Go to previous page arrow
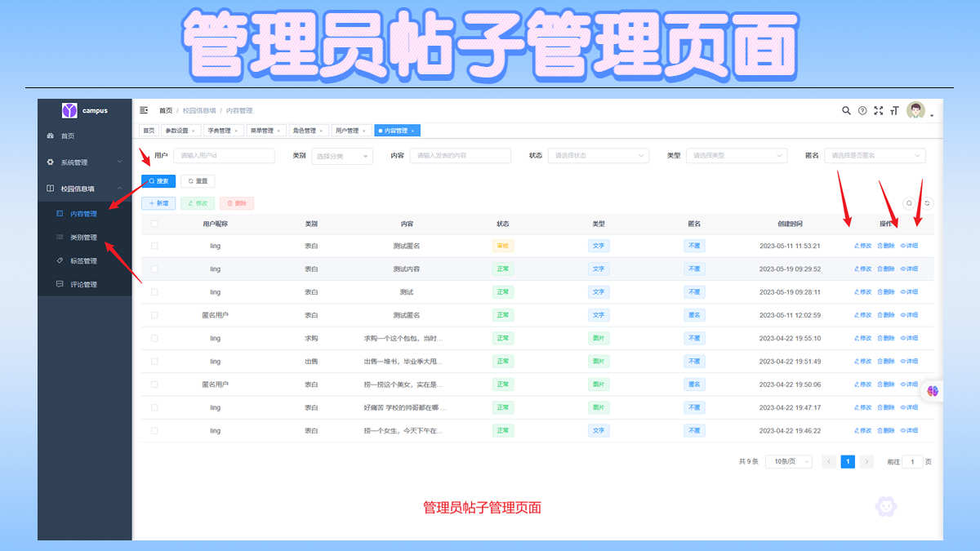980x551 pixels. point(829,461)
